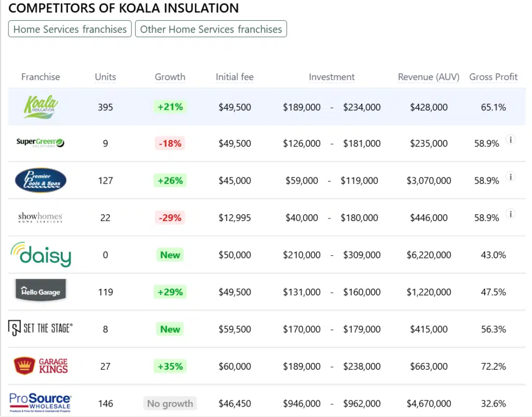
Task: Sort by the Units column header
Action: (105, 77)
